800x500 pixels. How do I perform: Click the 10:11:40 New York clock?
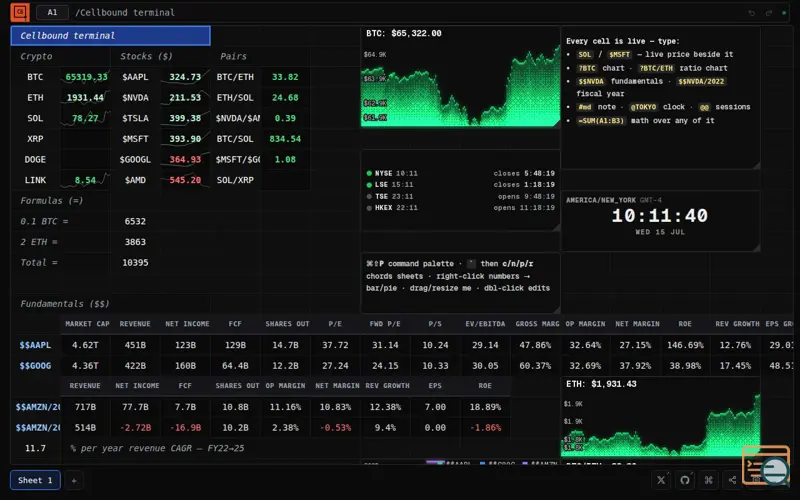pos(660,216)
